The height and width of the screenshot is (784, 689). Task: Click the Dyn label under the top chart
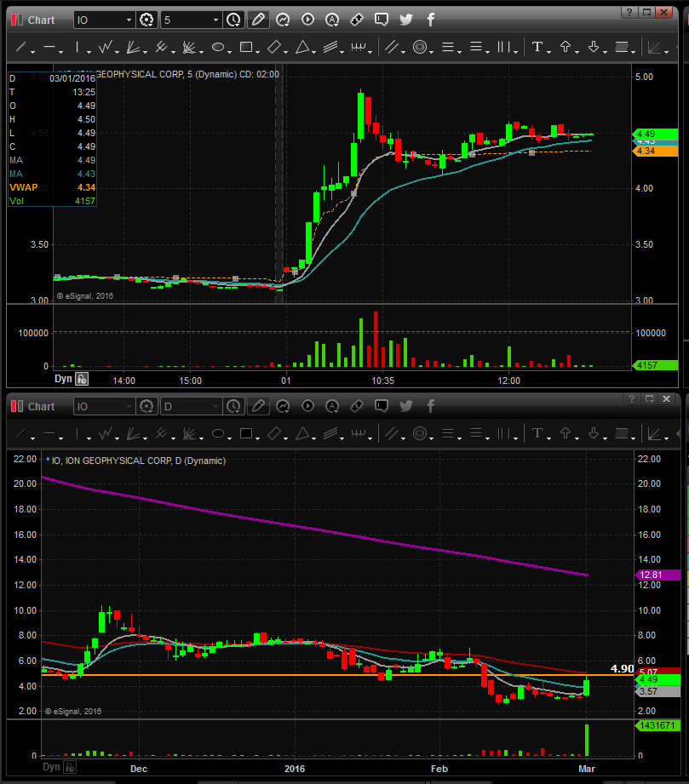(63, 379)
